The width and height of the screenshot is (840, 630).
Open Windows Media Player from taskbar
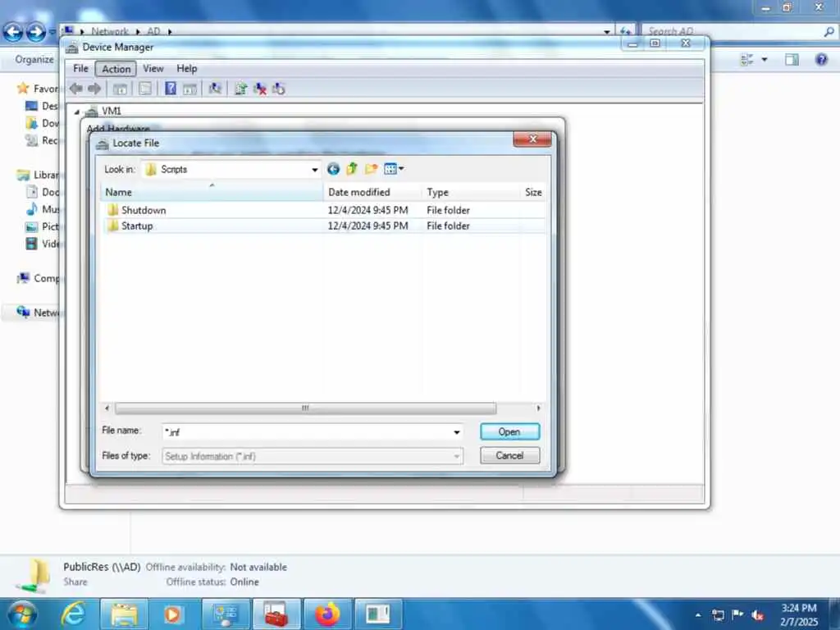point(172,614)
